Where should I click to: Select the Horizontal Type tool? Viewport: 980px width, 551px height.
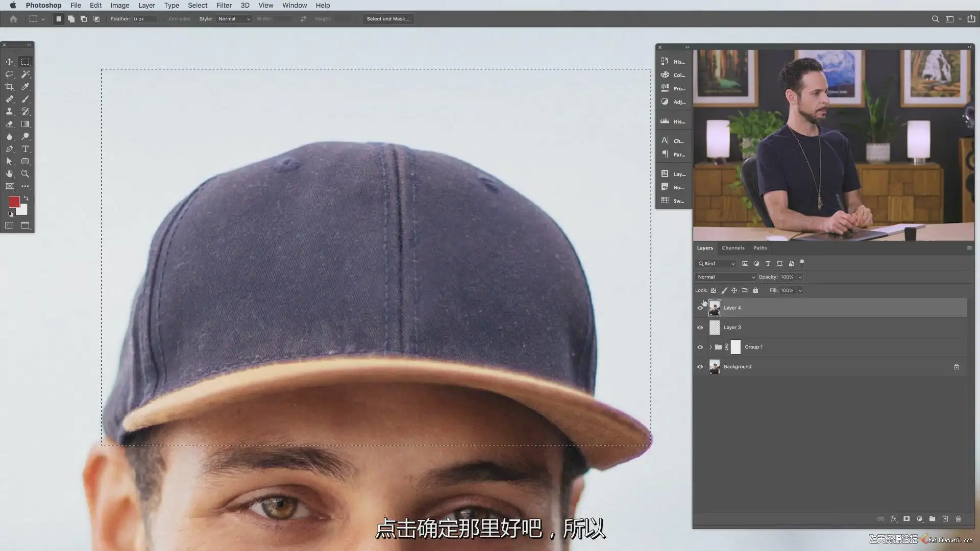(x=25, y=149)
